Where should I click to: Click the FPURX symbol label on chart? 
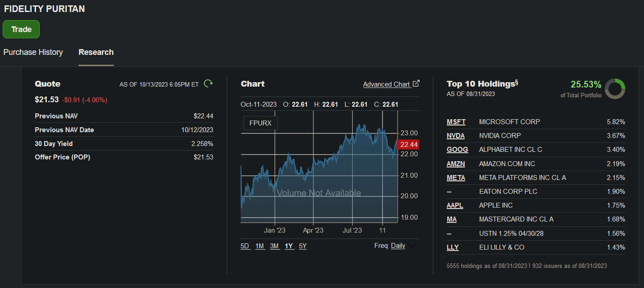click(x=260, y=123)
